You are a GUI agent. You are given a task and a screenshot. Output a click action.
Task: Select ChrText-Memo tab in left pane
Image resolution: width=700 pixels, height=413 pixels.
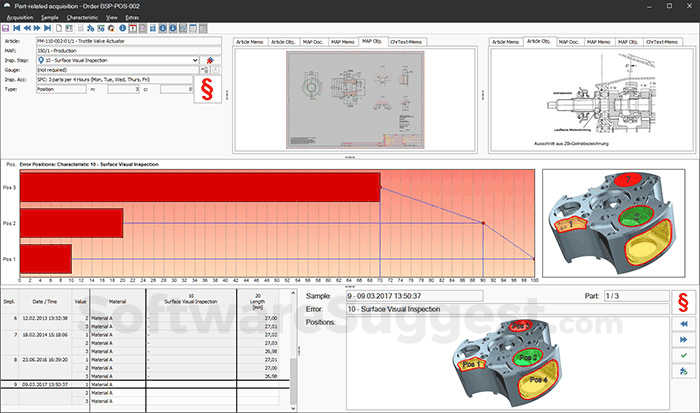[406, 42]
